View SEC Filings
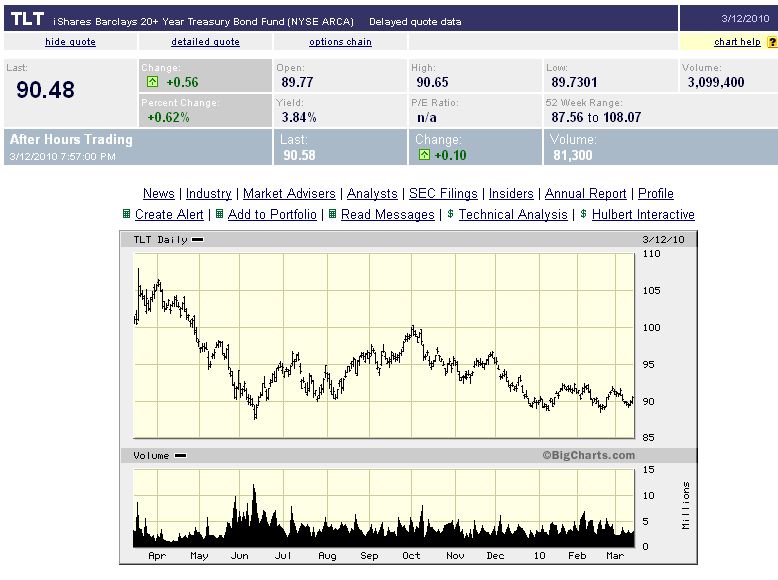 pos(444,193)
